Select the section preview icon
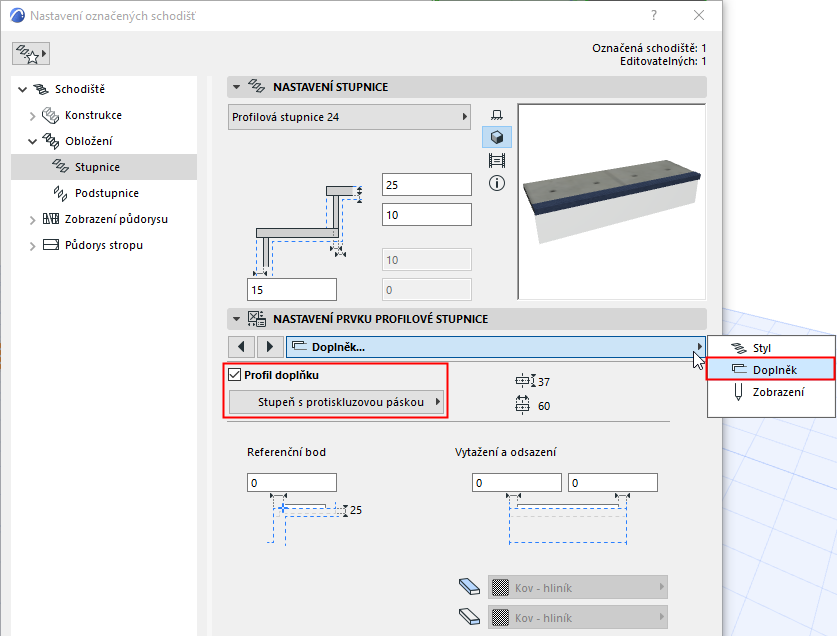The height and width of the screenshot is (636, 837). click(496, 160)
